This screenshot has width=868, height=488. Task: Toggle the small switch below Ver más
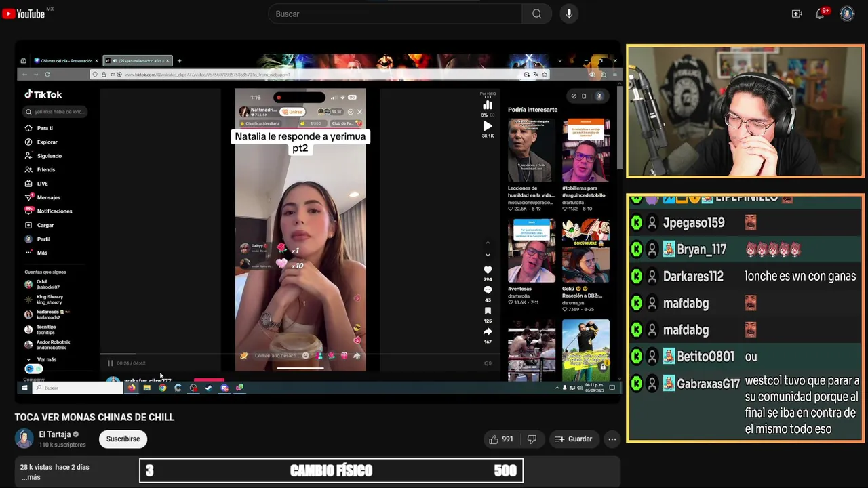tap(33, 369)
